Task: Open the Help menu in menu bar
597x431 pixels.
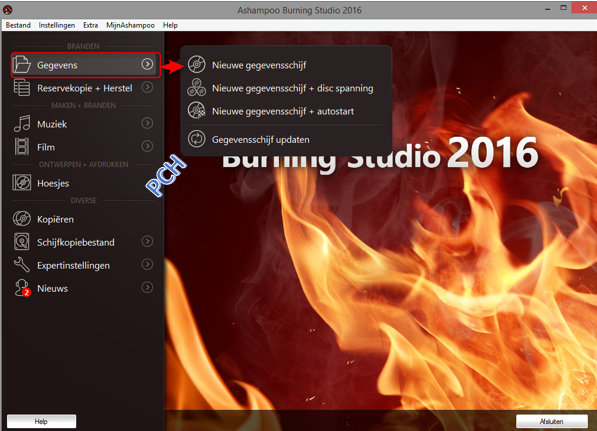Action: [x=170, y=25]
